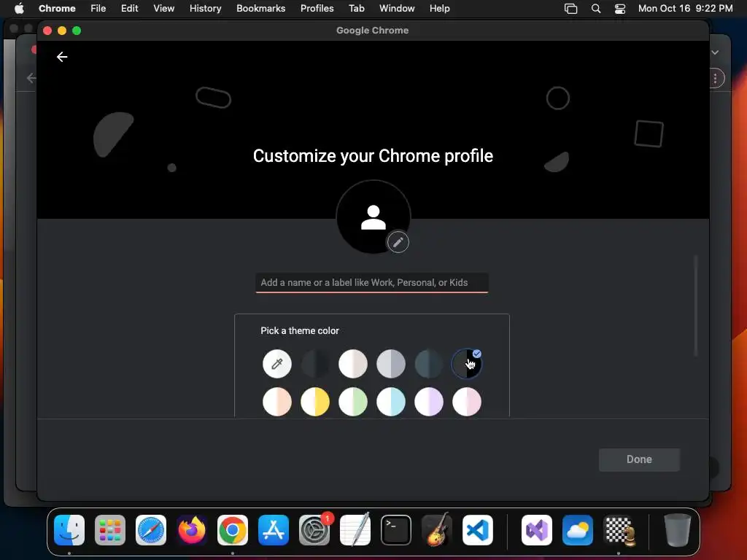Screen dimensions: 747x560
Task: Open Spotlight search in menu bar
Action: pyautogui.click(x=596, y=8)
